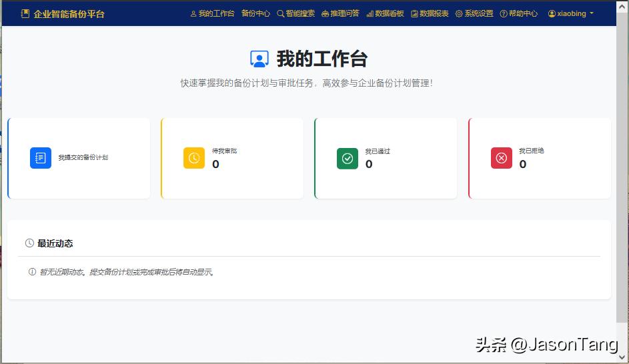This screenshot has height=364, width=629.
Task: Click the clock icon beside 最近动态
Action: 29,243
